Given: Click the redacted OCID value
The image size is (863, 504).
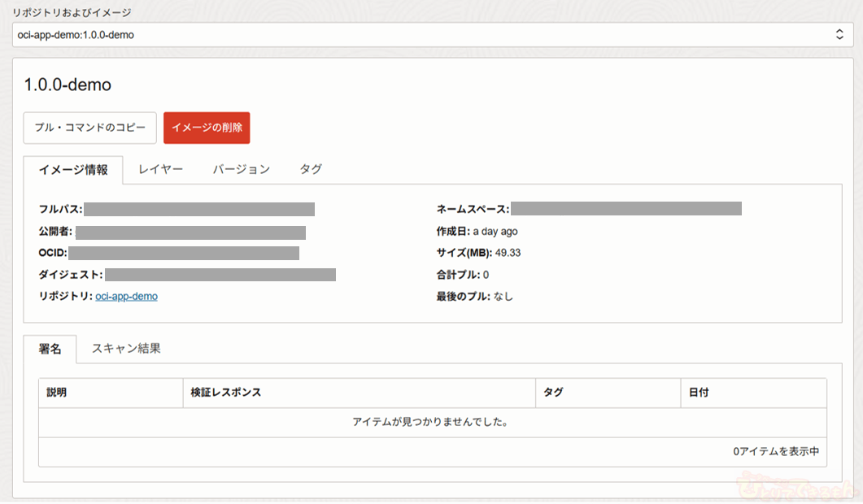Looking at the screenshot, I should [x=184, y=253].
